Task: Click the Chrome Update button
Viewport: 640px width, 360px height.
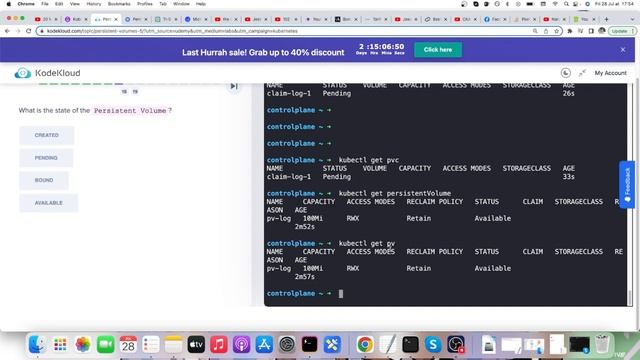Action: [x=622, y=31]
